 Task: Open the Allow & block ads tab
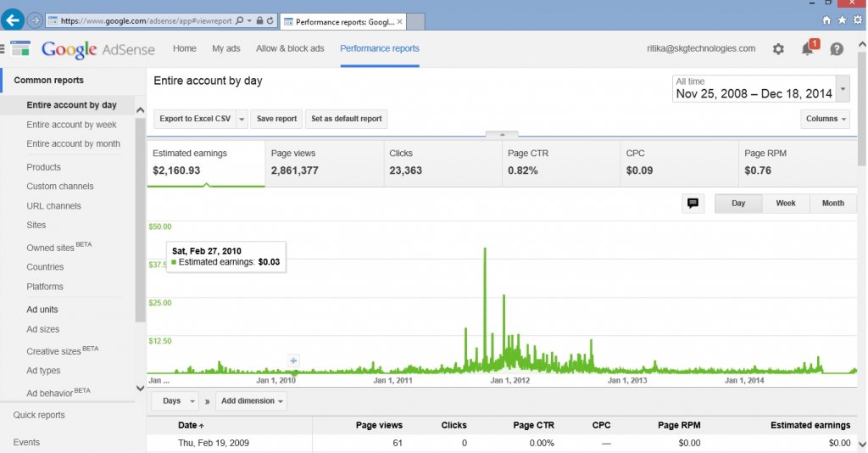[x=290, y=48]
